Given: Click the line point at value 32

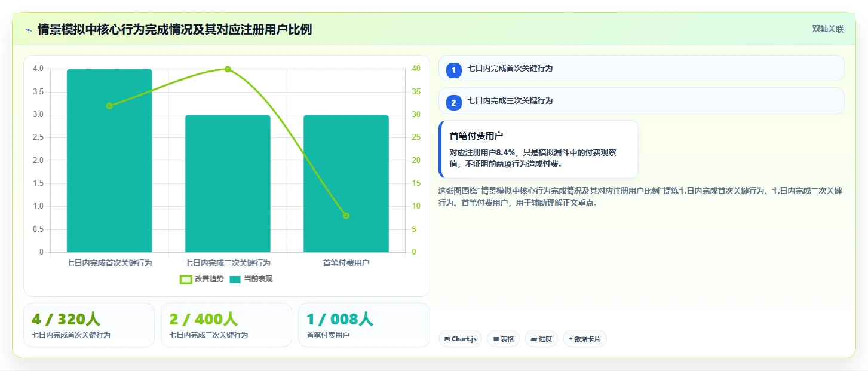Looking at the screenshot, I should [x=109, y=106].
